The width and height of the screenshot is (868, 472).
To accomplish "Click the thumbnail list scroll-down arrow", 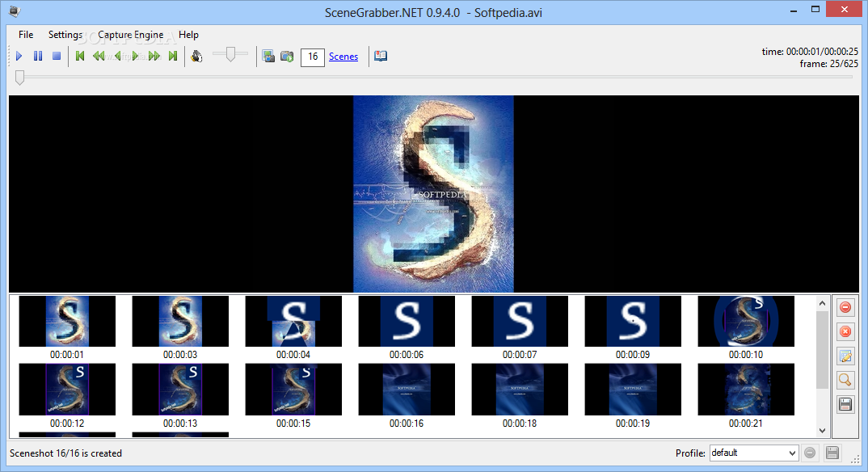I will pos(822,430).
